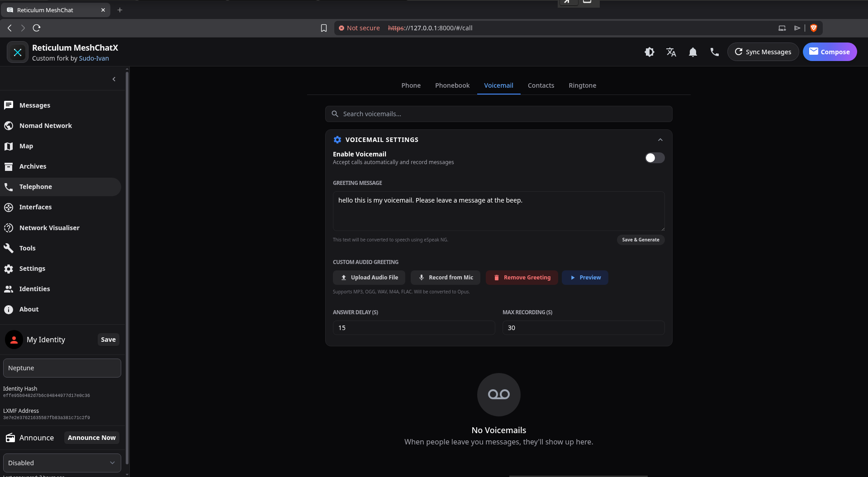Screen dimensions: 868x477
Task: Switch to the Phonebook tab
Action: click(x=452, y=85)
